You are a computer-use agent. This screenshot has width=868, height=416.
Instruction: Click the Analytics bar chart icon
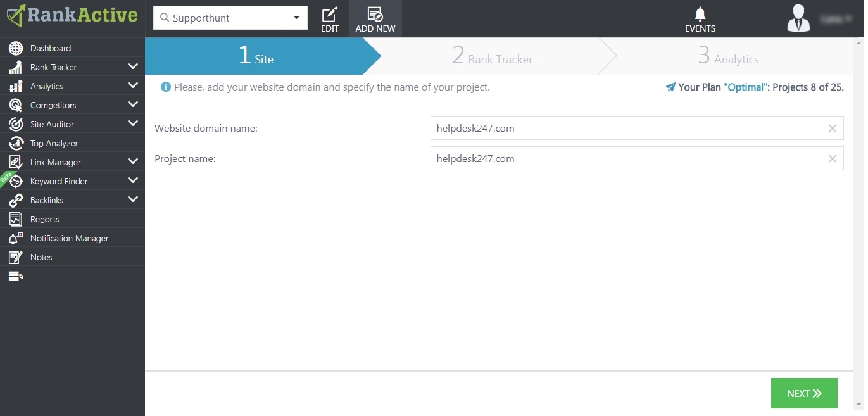16,86
